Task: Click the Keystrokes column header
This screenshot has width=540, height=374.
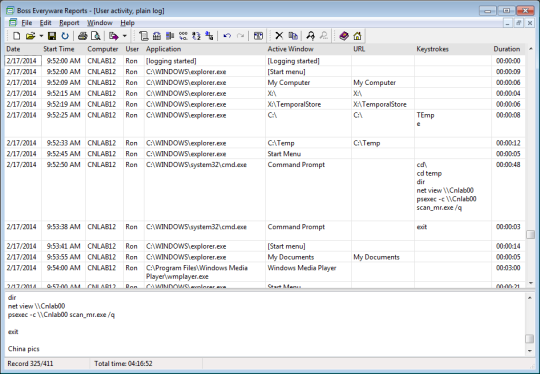Action: click(453, 49)
